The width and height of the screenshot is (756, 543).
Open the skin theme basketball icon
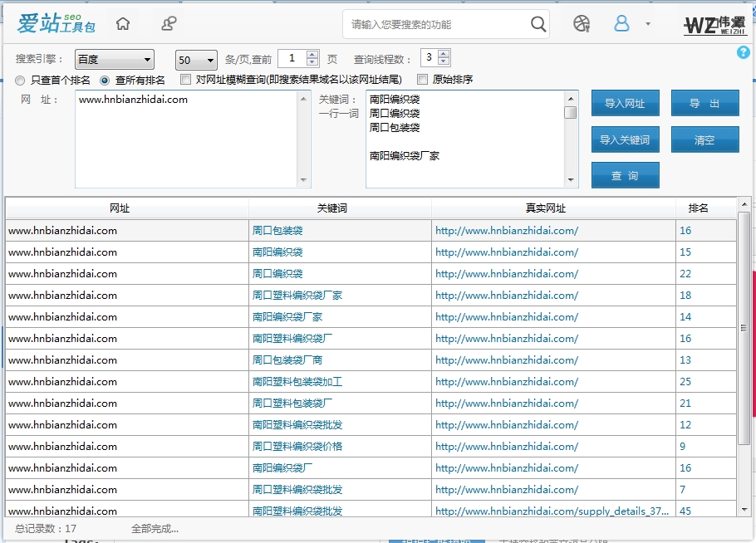click(x=582, y=24)
